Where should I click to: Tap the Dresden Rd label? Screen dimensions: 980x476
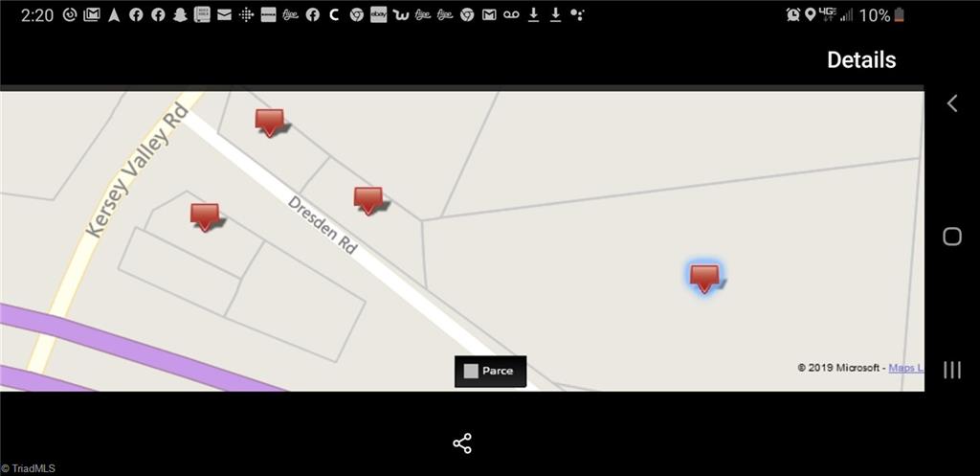[323, 225]
